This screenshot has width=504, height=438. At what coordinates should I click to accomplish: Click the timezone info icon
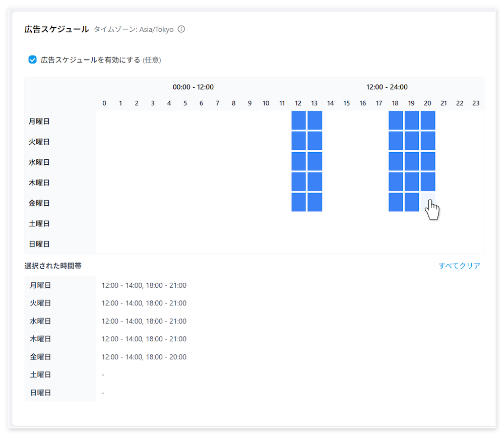coord(181,29)
